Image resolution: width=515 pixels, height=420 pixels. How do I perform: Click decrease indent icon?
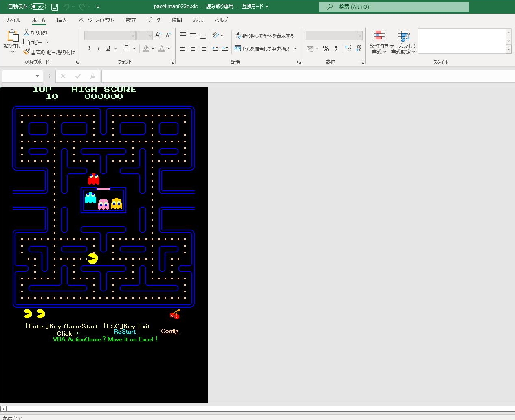click(216, 48)
